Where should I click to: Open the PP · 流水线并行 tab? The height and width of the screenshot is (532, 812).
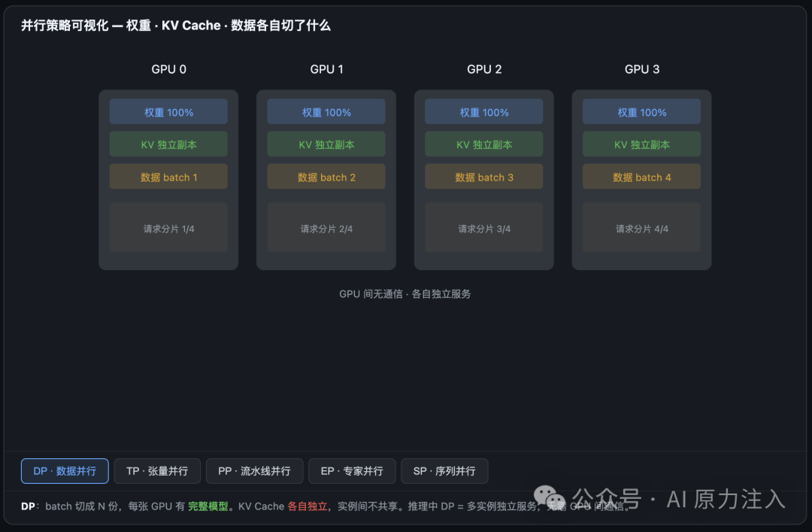(x=254, y=471)
